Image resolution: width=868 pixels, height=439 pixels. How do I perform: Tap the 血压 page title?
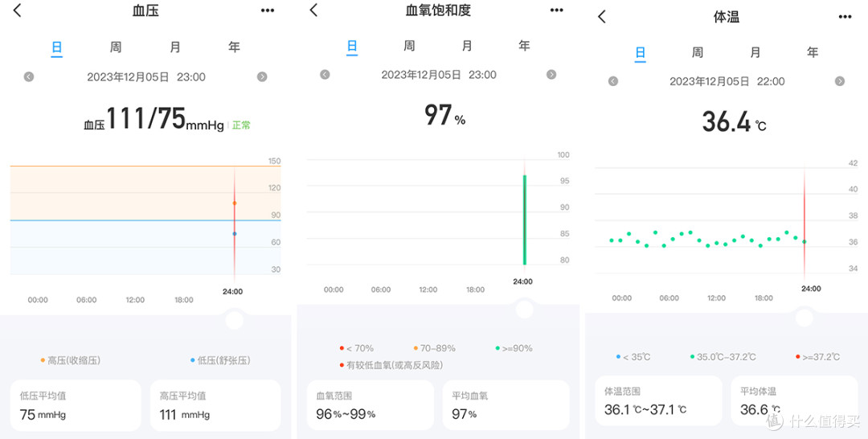tap(145, 10)
